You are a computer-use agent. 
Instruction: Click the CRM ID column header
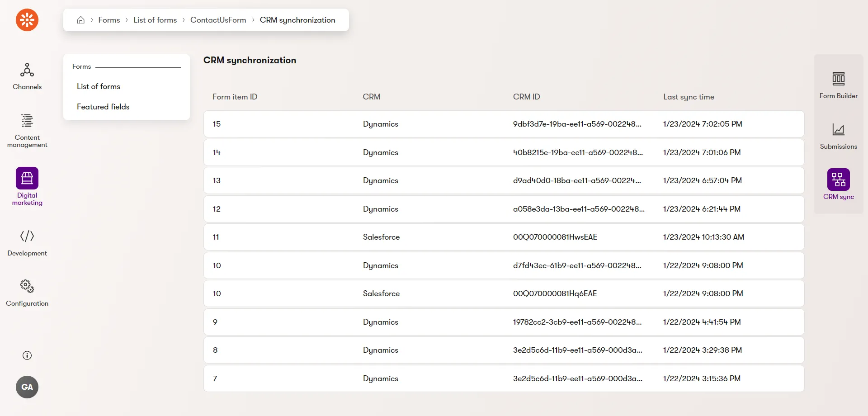click(527, 97)
